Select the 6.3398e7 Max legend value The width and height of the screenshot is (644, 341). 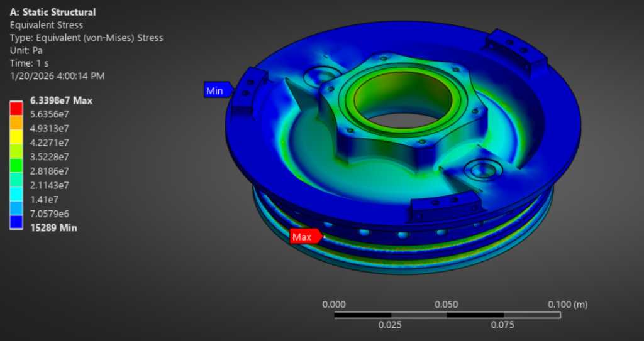[61, 100]
